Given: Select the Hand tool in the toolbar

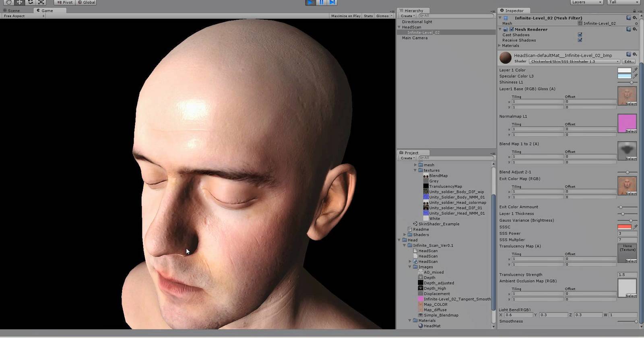Looking at the screenshot, I should (8, 2).
